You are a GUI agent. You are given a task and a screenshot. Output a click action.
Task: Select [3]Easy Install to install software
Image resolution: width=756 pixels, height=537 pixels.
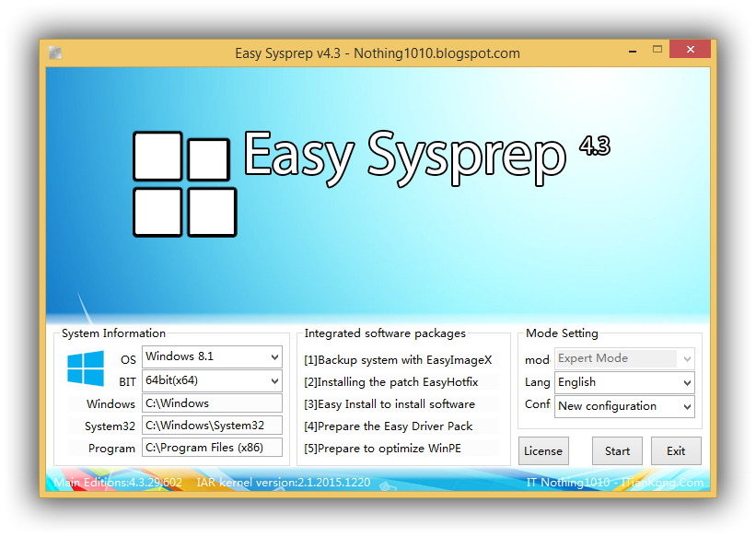[x=390, y=404]
